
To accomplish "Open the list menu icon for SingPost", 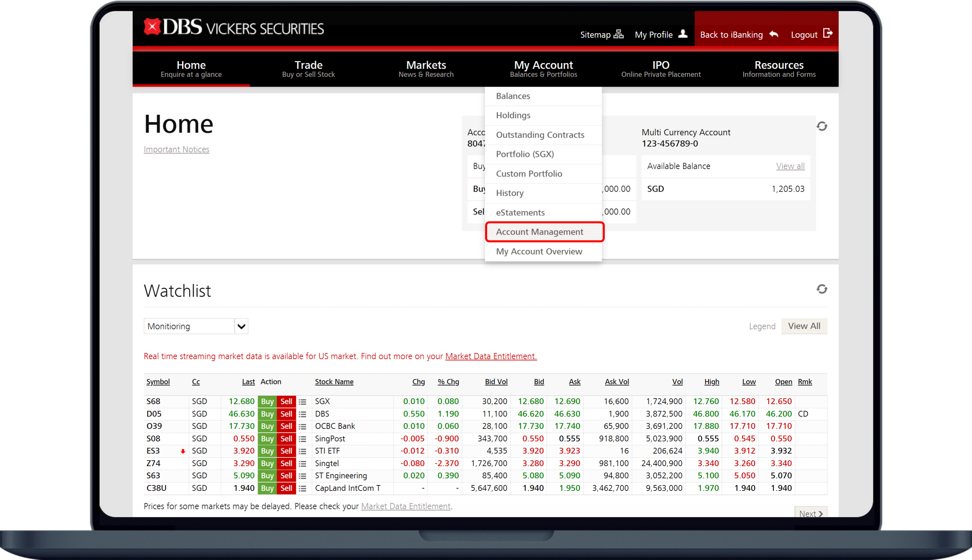I will click(303, 439).
